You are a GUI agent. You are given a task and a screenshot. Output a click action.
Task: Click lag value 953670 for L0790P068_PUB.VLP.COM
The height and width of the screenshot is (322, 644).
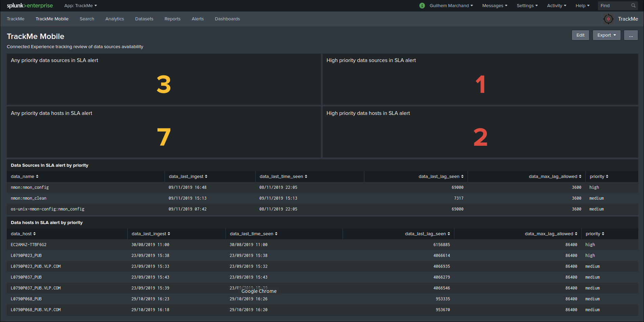coord(443,310)
